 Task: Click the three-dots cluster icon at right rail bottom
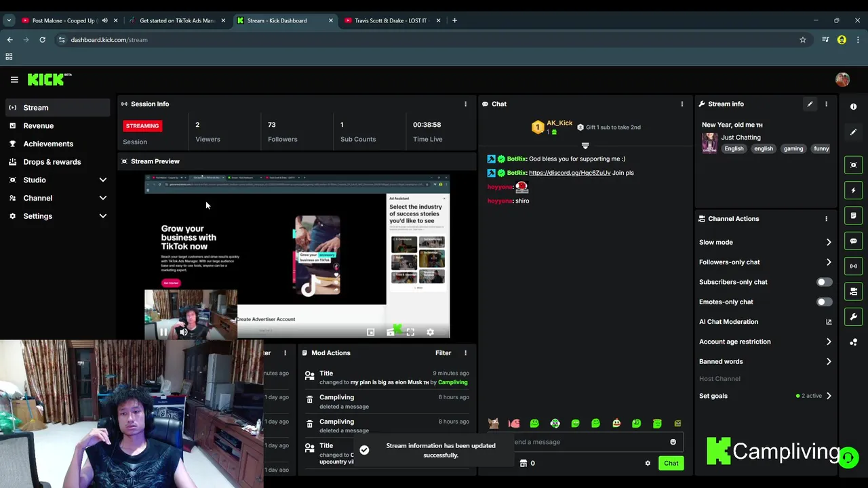click(x=853, y=342)
